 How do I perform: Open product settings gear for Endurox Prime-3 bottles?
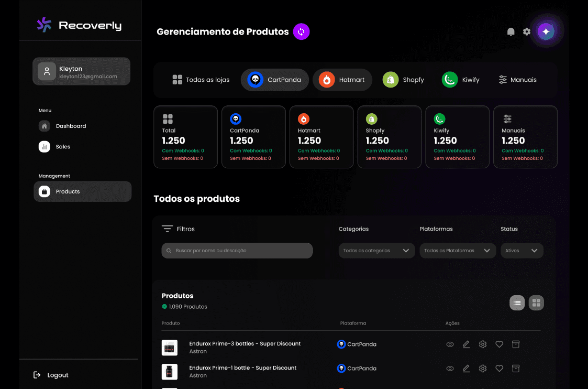coord(482,344)
